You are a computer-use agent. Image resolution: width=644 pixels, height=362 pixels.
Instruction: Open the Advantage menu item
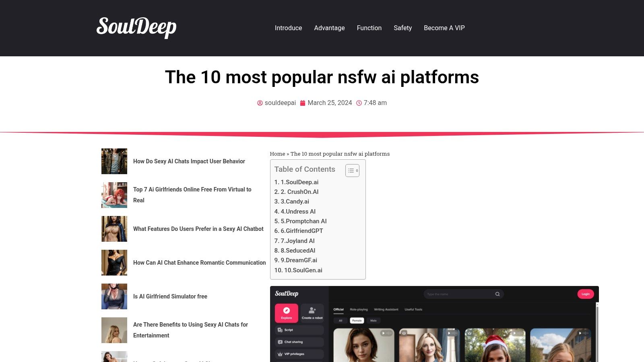[x=329, y=28]
